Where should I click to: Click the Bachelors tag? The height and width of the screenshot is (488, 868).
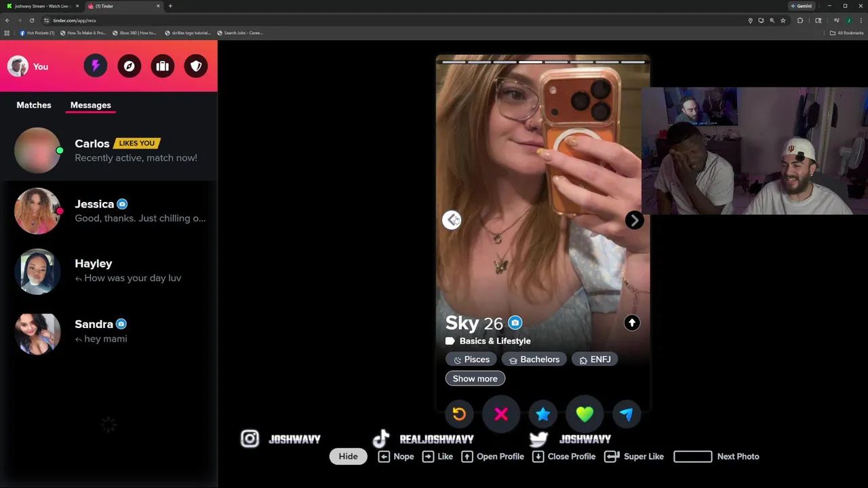coord(534,359)
